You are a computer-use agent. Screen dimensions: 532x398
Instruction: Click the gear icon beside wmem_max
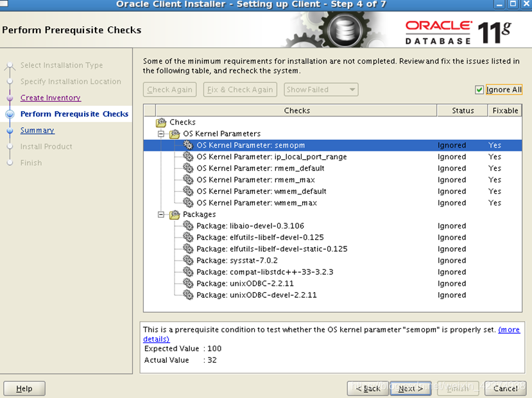point(188,203)
